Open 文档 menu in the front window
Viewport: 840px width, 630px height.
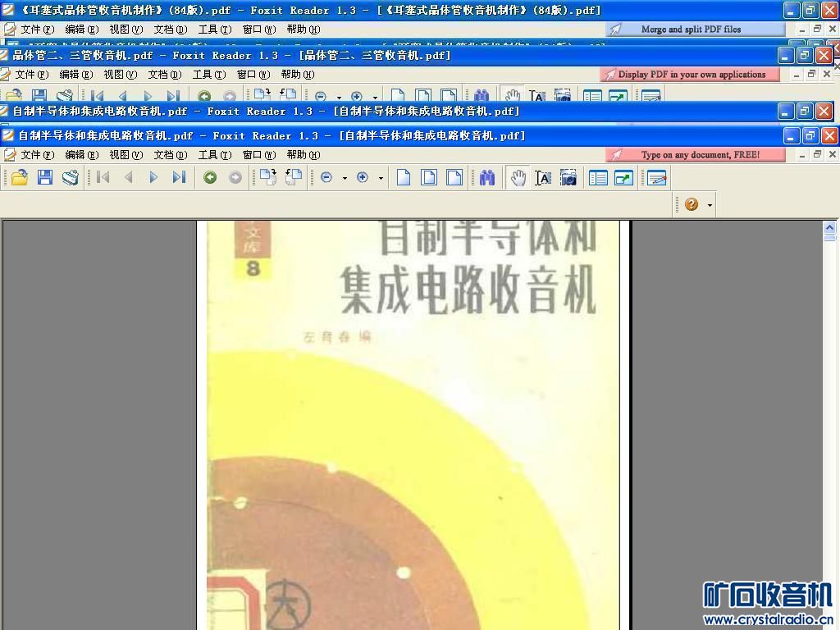click(x=171, y=155)
